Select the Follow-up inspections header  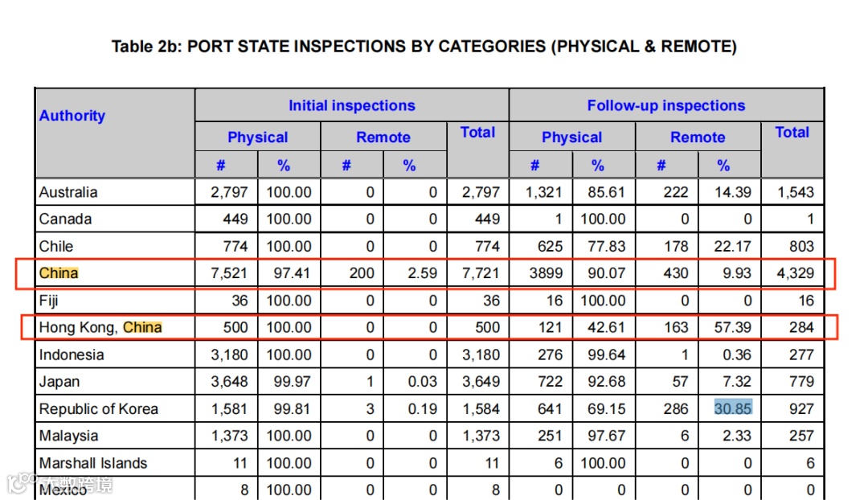click(665, 105)
